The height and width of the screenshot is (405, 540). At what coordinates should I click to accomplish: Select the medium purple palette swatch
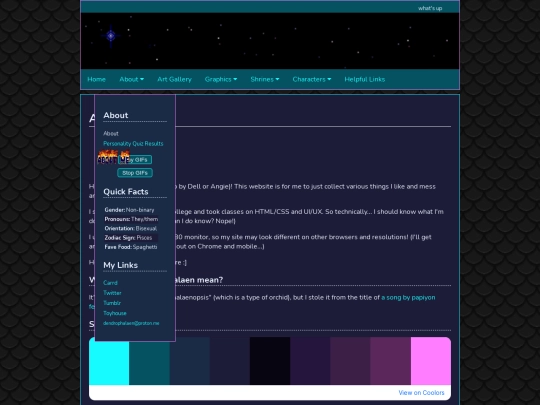point(391,361)
